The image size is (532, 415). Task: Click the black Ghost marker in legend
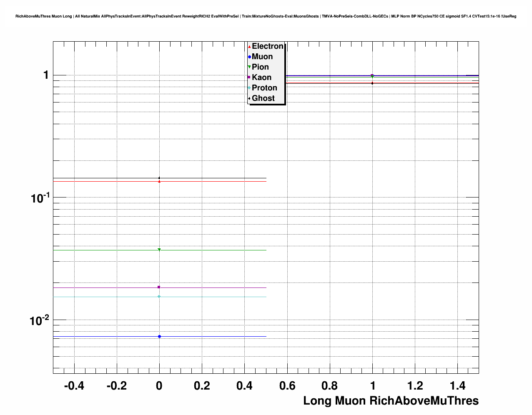[249, 98]
